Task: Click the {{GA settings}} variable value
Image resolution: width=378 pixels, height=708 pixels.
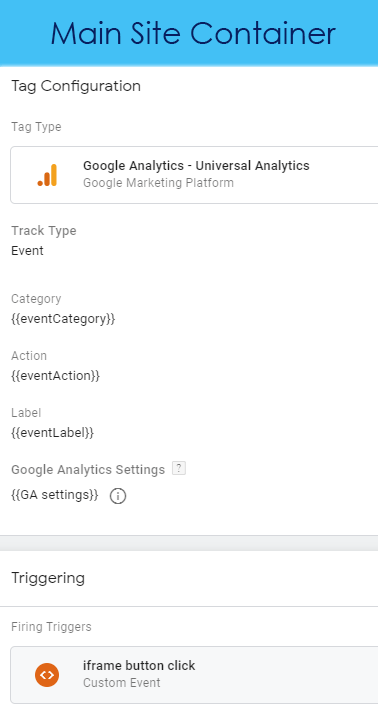Action: [55, 495]
